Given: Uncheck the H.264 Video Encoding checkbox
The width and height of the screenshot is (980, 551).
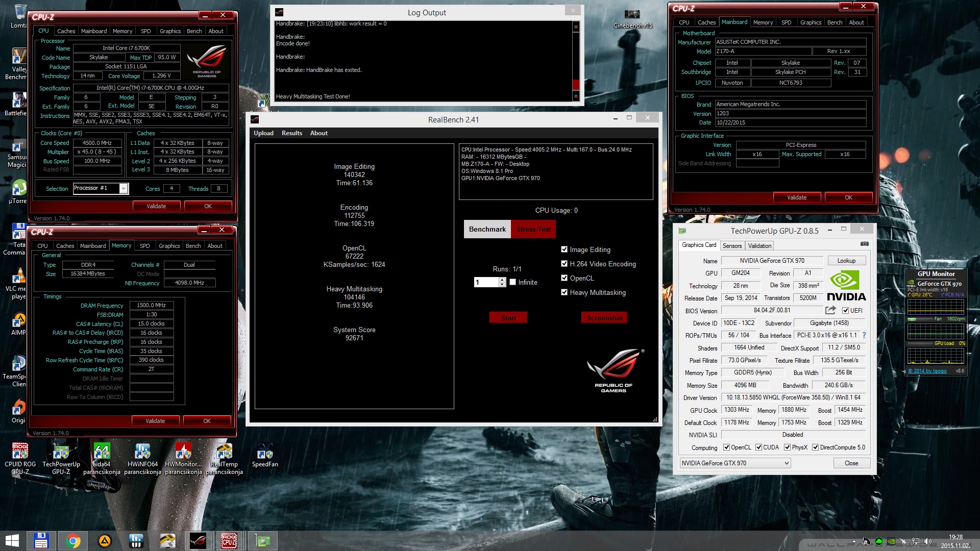Looking at the screenshot, I should (x=564, y=264).
